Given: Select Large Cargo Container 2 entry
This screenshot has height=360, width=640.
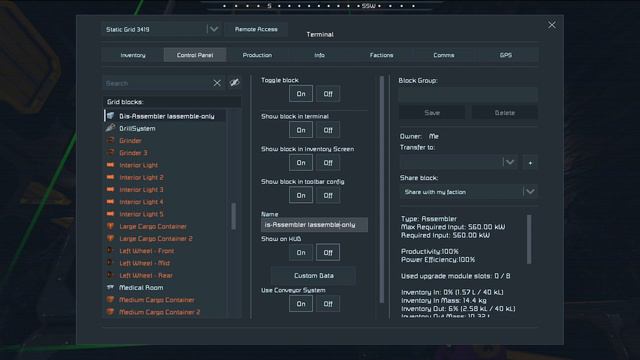Looking at the screenshot, I should pyautogui.click(x=165, y=238).
